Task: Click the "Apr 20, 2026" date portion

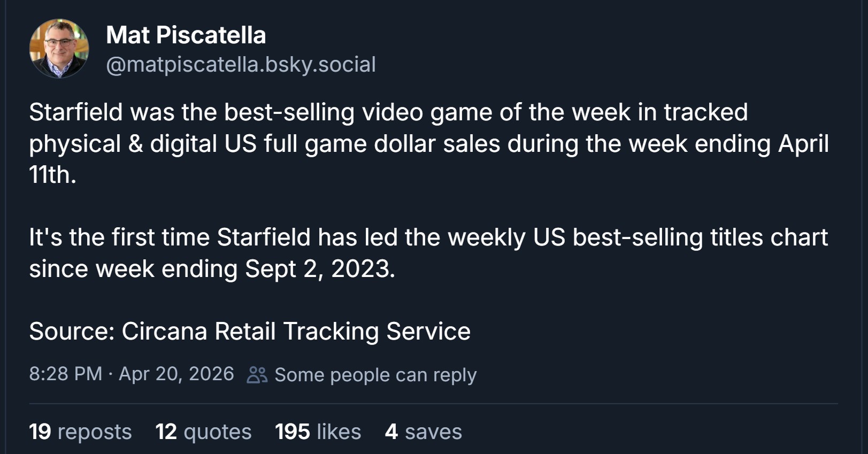Action: click(176, 374)
